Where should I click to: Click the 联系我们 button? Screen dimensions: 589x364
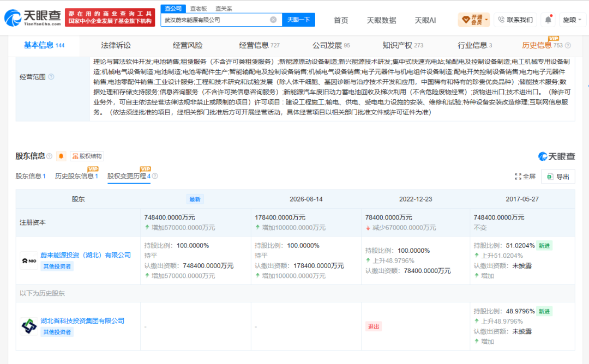pos(515,20)
